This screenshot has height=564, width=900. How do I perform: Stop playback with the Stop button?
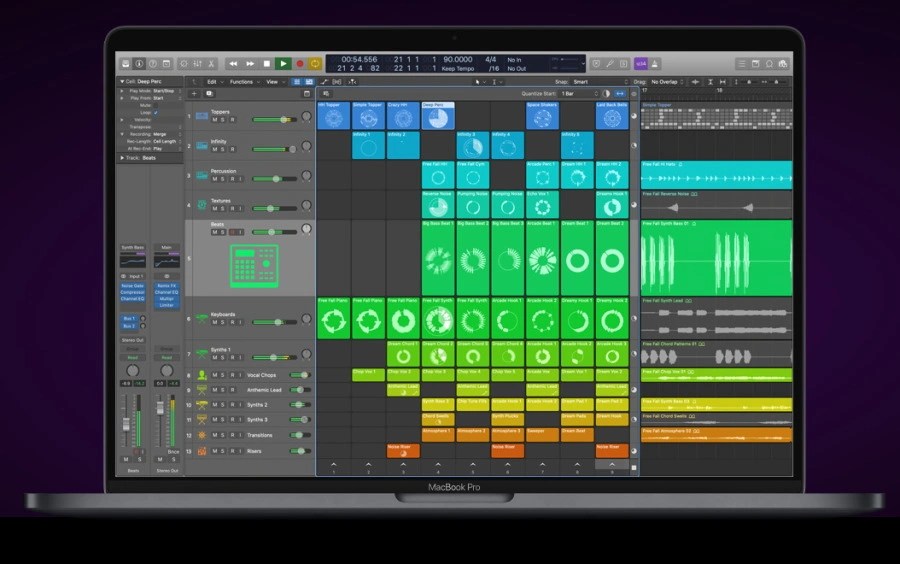pos(266,64)
